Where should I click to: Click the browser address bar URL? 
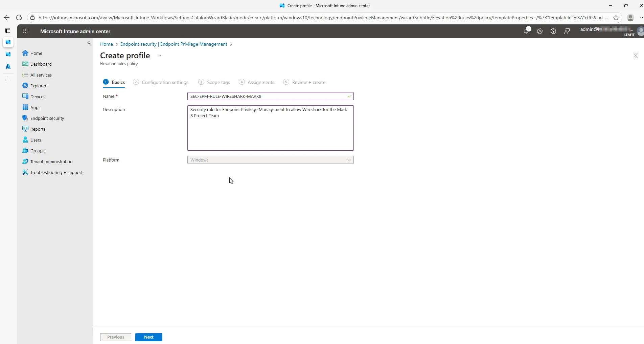(323, 18)
